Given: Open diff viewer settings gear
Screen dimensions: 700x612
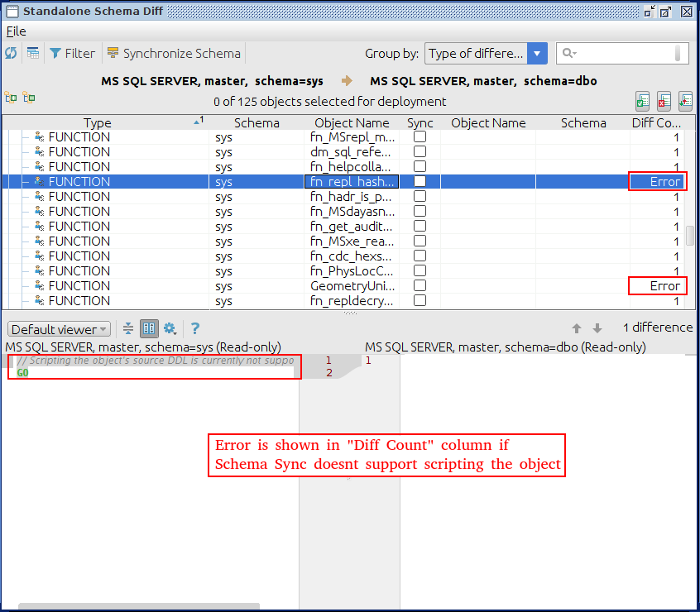Looking at the screenshot, I should click(170, 329).
